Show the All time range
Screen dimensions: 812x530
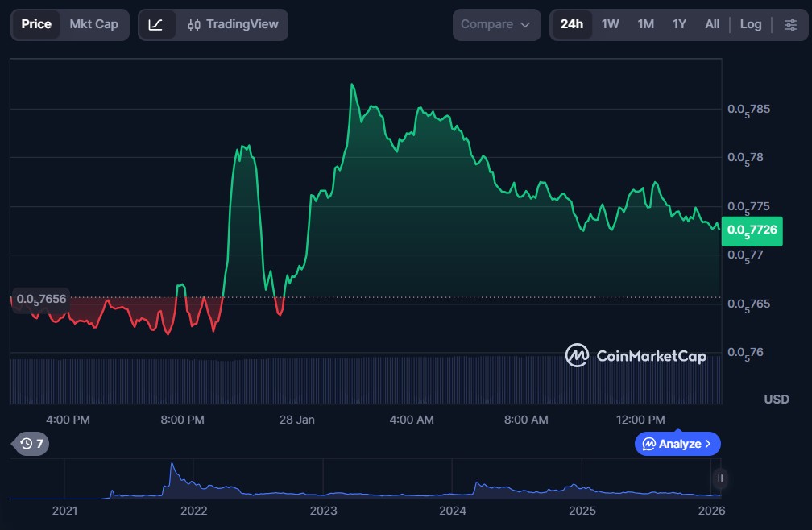tap(712, 24)
